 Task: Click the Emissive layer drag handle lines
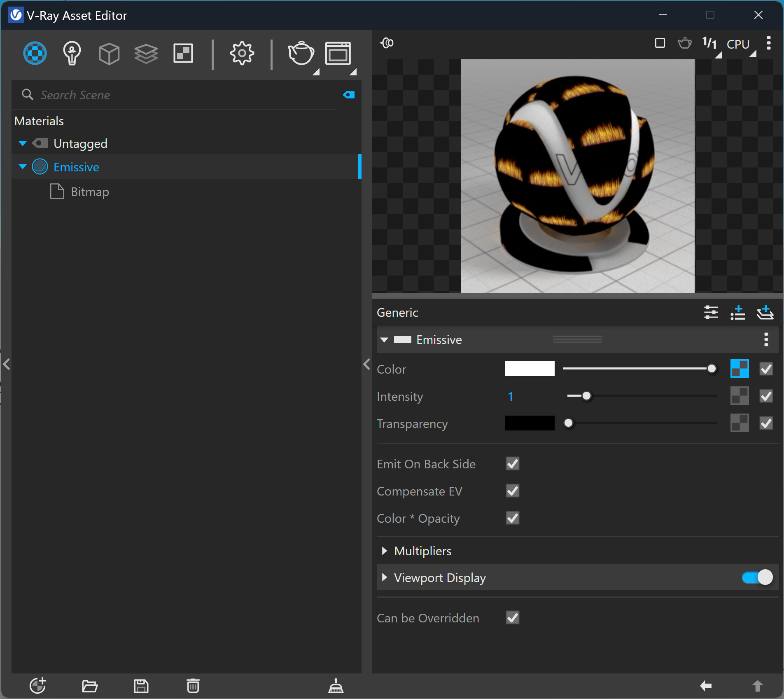click(577, 339)
